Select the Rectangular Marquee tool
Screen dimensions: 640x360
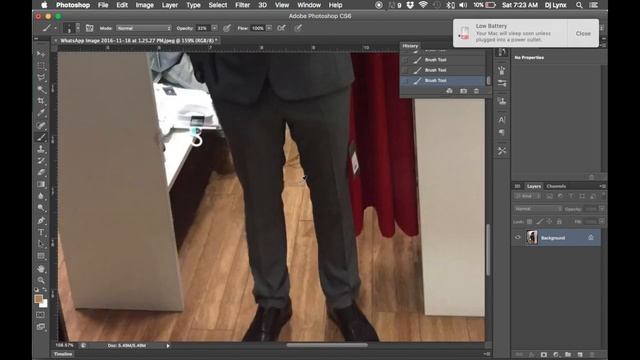point(41,66)
